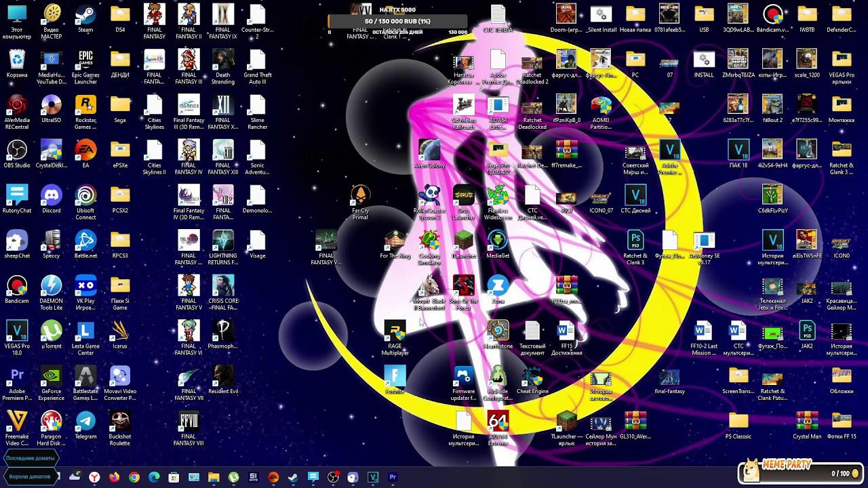The width and height of the screenshot is (868, 488).
Task: Launch Lesta Game Center shortcut
Action: (85, 338)
